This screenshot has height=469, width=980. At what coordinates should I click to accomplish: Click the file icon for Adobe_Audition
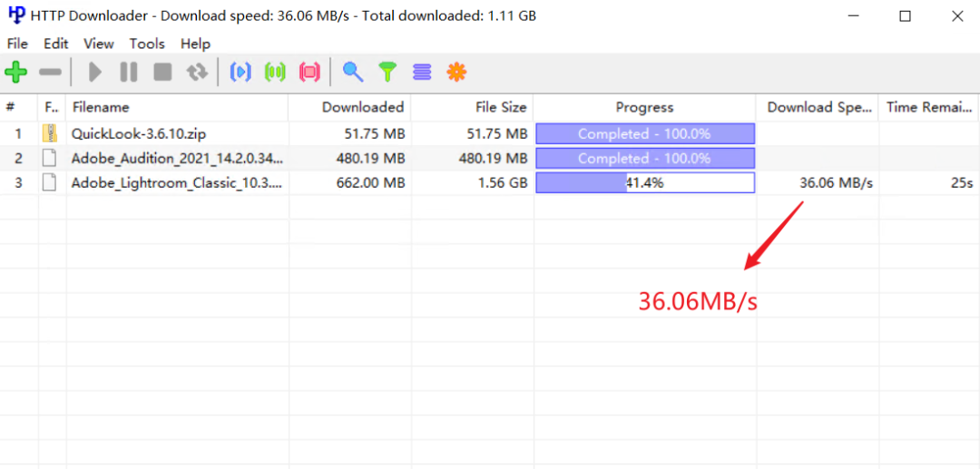(50, 159)
